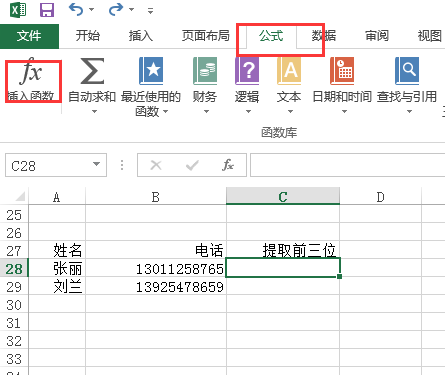
Task: Click the selected cell C28
Action: click(x=283, y=267)
